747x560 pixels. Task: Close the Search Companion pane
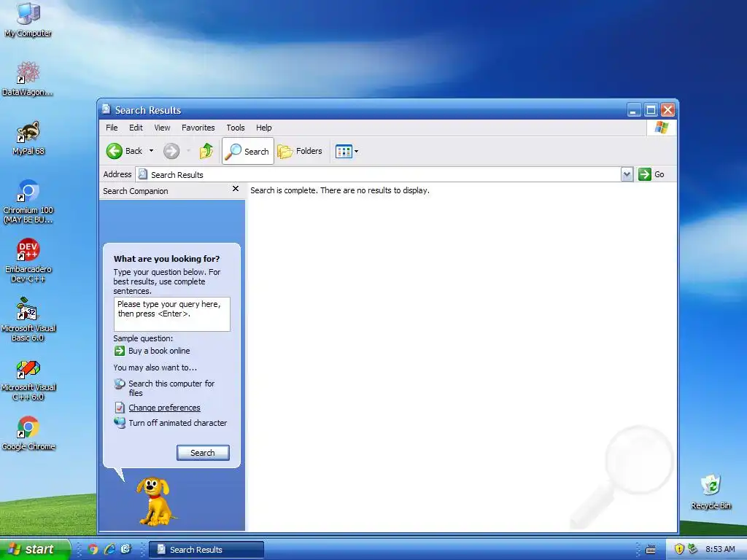coord(236,189)
